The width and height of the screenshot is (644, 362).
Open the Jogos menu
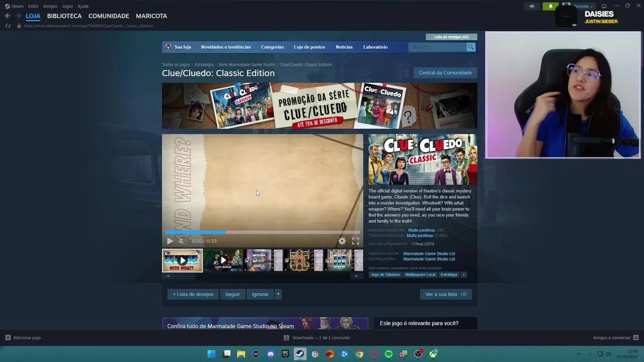click(67, 6)
